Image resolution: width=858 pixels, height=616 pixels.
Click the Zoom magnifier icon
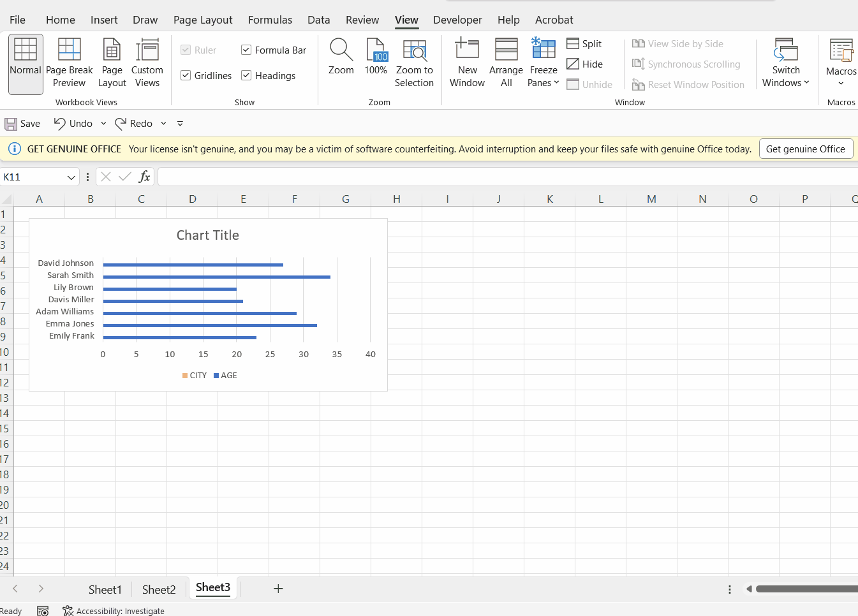pyautogui.click(x=341, y=49)
